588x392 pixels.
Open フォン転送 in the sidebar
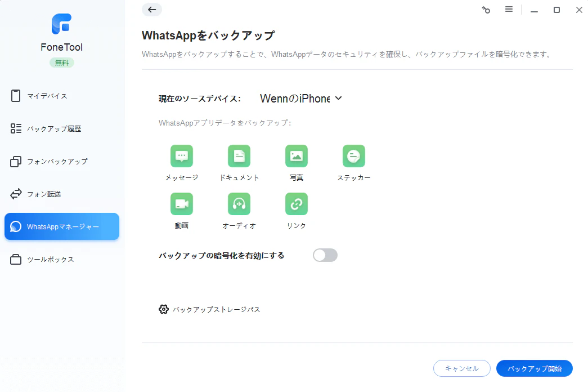tap(62, 194)
